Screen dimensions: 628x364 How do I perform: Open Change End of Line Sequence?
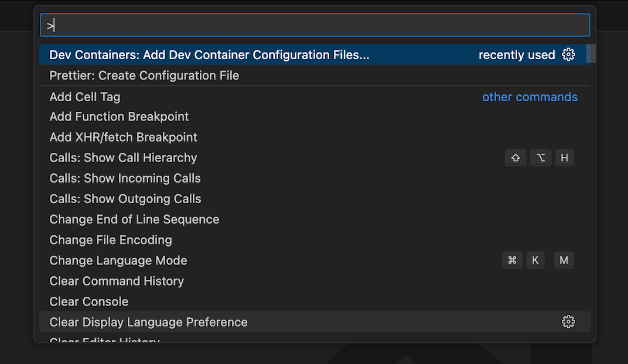[315, 219]
